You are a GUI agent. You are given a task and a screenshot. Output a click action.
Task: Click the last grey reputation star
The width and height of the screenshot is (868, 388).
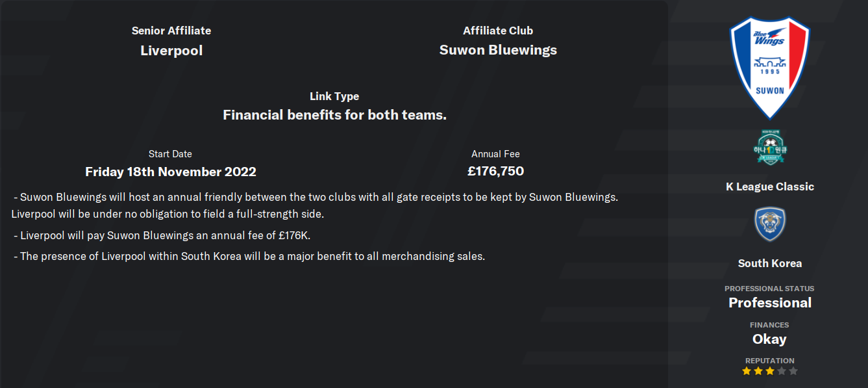tap(793, 371)
